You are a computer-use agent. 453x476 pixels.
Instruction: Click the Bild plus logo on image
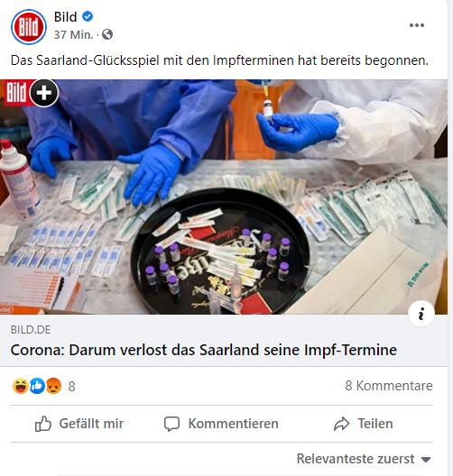[x=32, y=93]
